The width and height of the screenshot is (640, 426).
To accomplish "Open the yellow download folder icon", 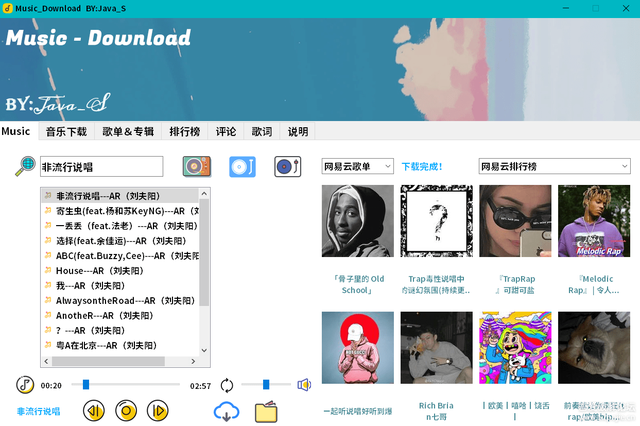I will [266, 412].
